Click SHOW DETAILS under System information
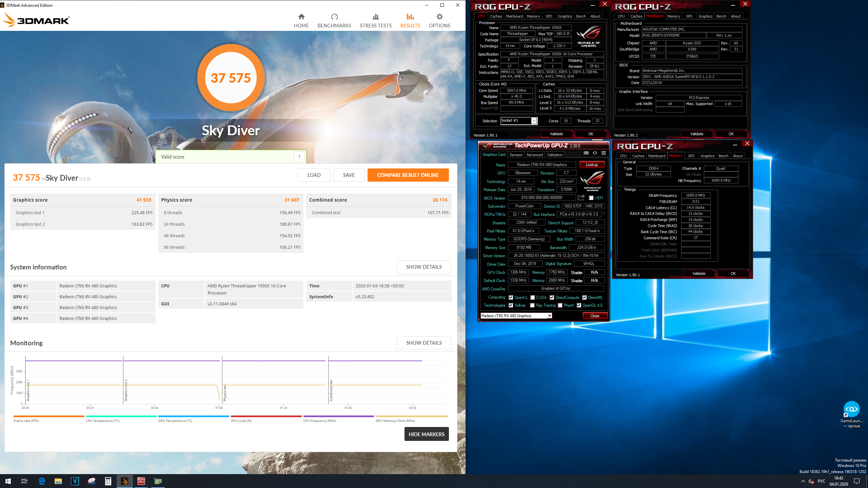This screenshot has width=868, height=488. pos(424,267)
